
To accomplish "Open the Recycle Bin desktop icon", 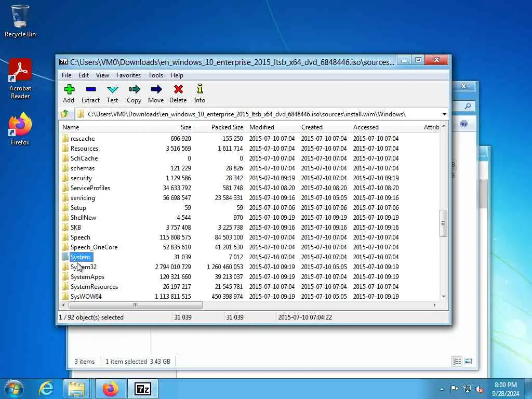I will tap(20, 21).
